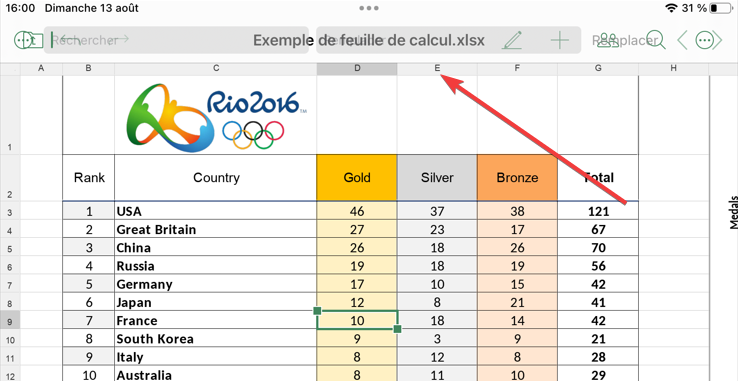Screen dimensions: 738x381
Task: Open the magnifier search icon
Action: point(656,40)
